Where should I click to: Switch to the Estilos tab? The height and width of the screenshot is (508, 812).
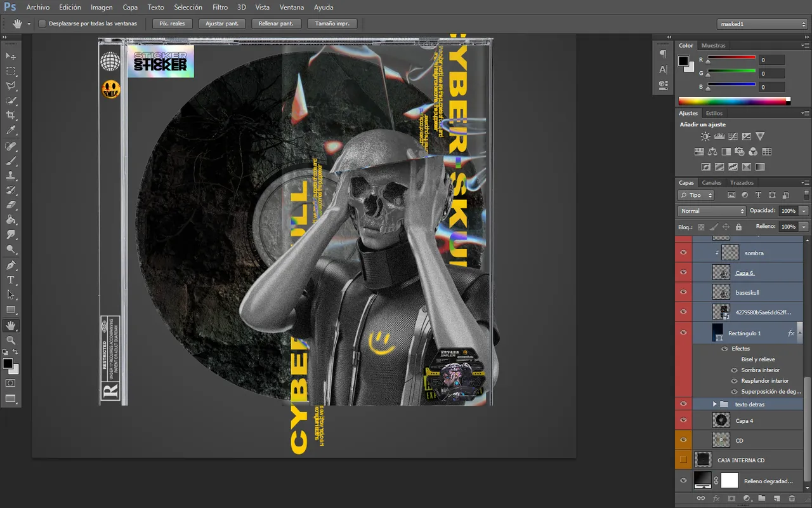point(714,113)
